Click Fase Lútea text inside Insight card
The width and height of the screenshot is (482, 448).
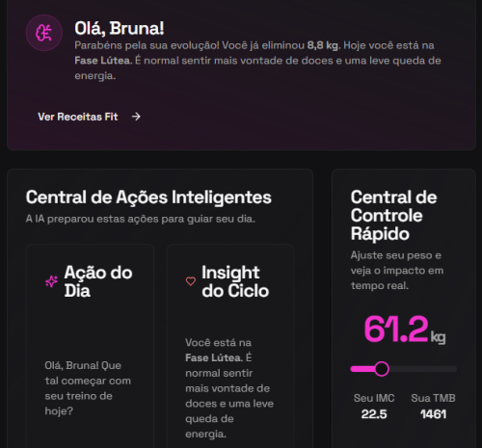point(214,357)
